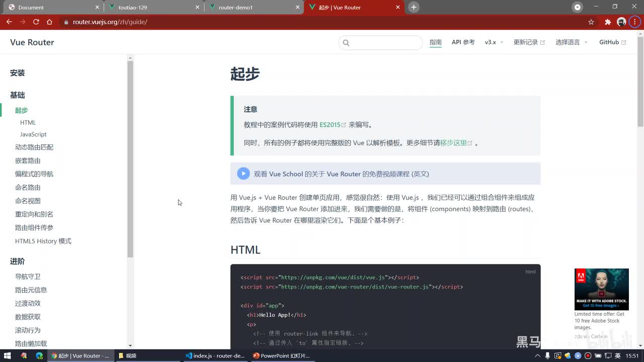Screen dimensions: 644x362
Task: Click the sidebar scrollbar down arrow
Action: pyautogui.click(x=130, y=345)
